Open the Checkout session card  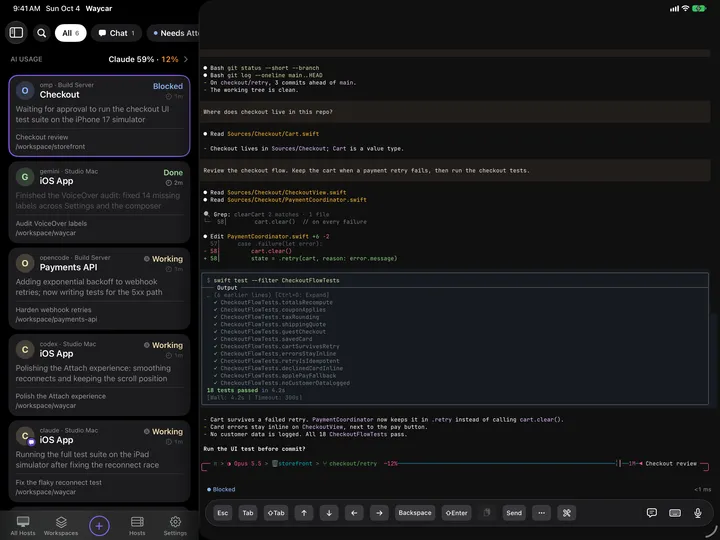coord(99,116)
